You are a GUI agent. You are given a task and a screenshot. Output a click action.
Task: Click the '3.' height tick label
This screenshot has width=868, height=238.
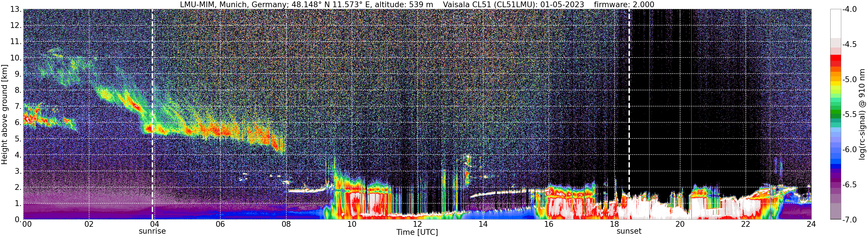point(18,171)
